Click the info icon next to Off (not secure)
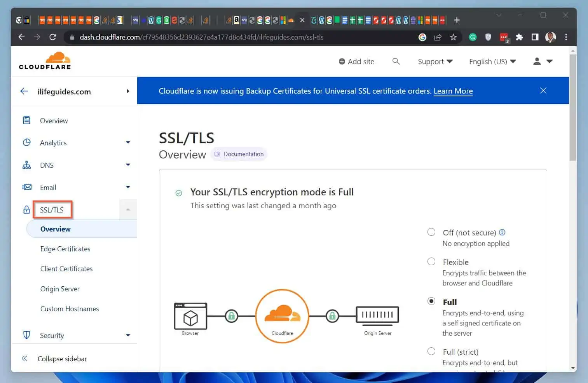The image size is (588, 383). [x=502, y=232]
